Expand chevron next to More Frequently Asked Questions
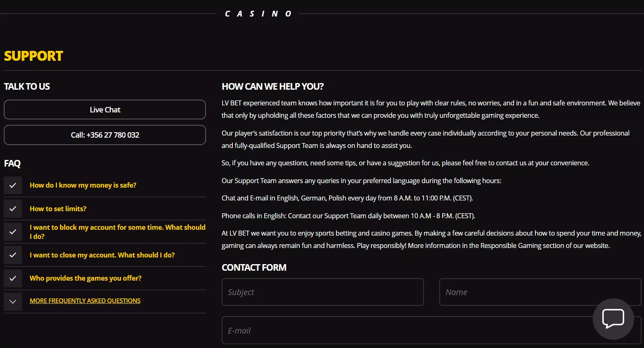 (x=13, y=301)
